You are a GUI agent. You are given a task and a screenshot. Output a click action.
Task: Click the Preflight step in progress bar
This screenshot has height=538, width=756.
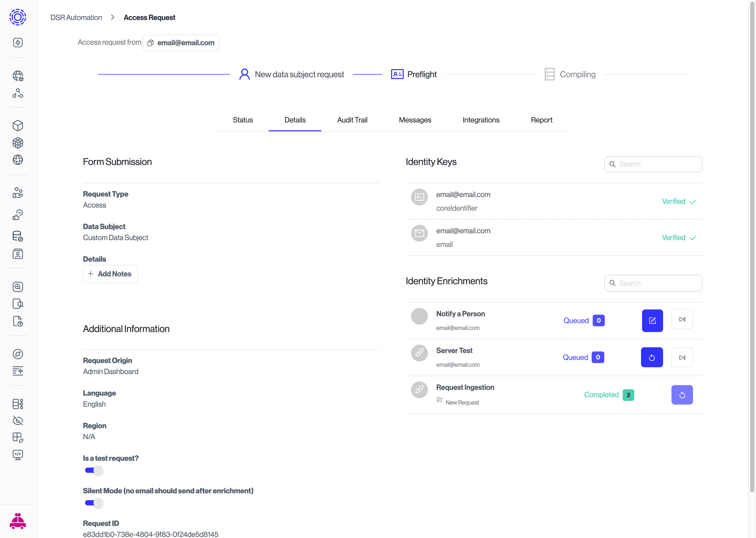click(414, 74)
